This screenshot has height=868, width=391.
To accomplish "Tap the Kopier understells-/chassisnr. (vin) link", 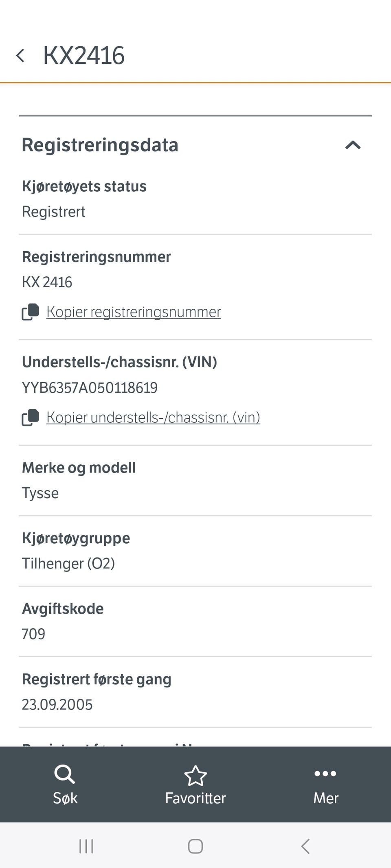I will pos(153,418).
